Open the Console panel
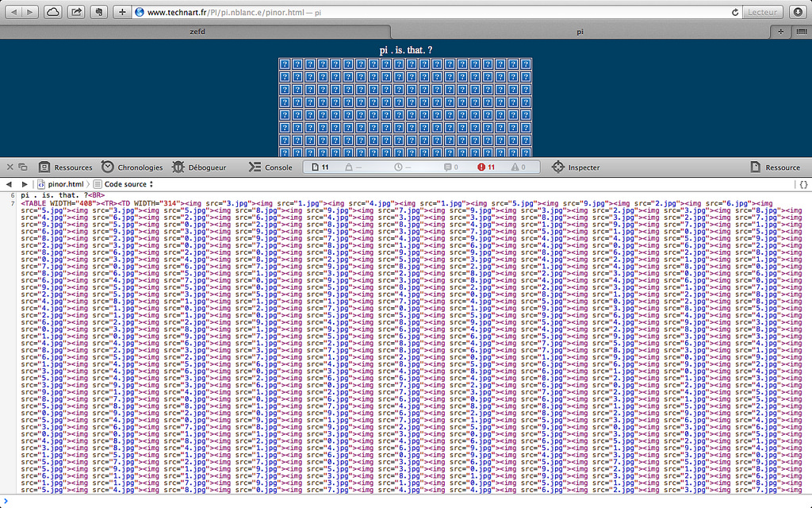This screenshot has width=812, height=508. [x=270, y=167]
